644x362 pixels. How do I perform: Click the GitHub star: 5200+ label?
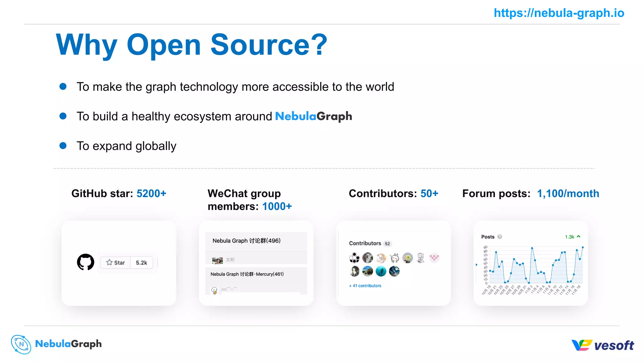(x=119, y=194)
